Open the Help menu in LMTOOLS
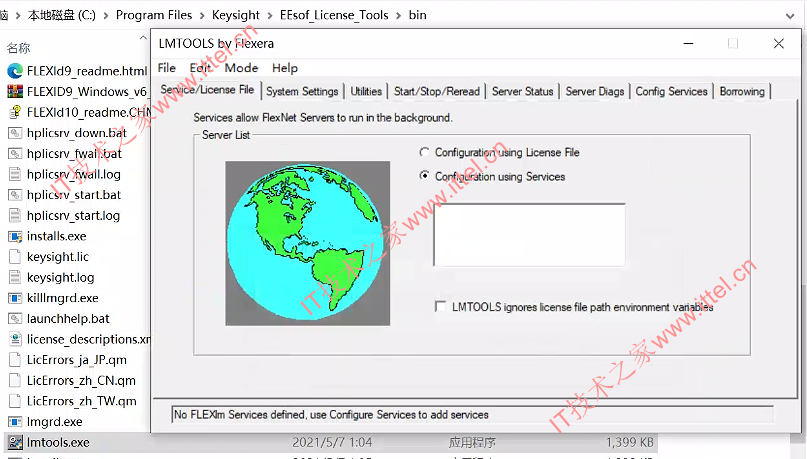The image size is (807, 459). (x=285, y=68)
